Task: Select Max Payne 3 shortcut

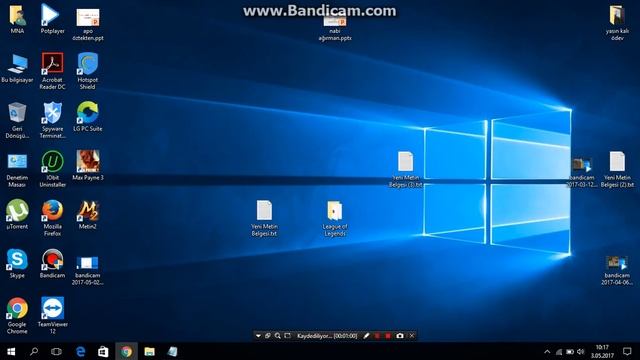Action: [88, 165]
